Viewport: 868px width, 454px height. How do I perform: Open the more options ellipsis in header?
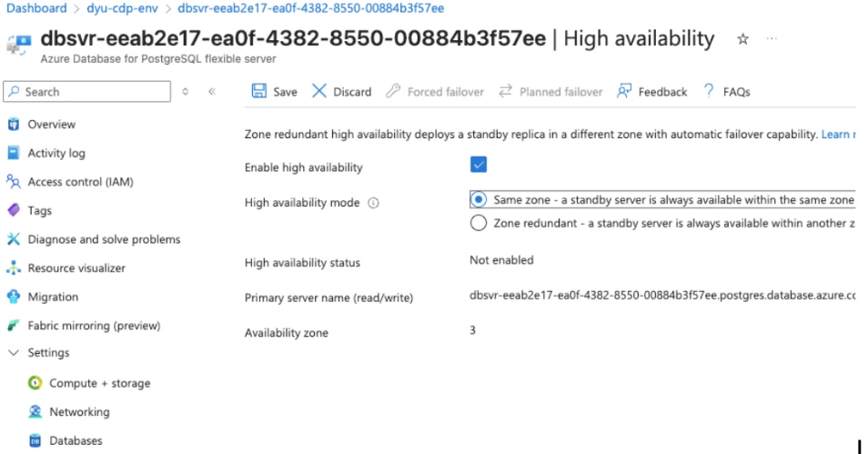(x=772, y=39)
